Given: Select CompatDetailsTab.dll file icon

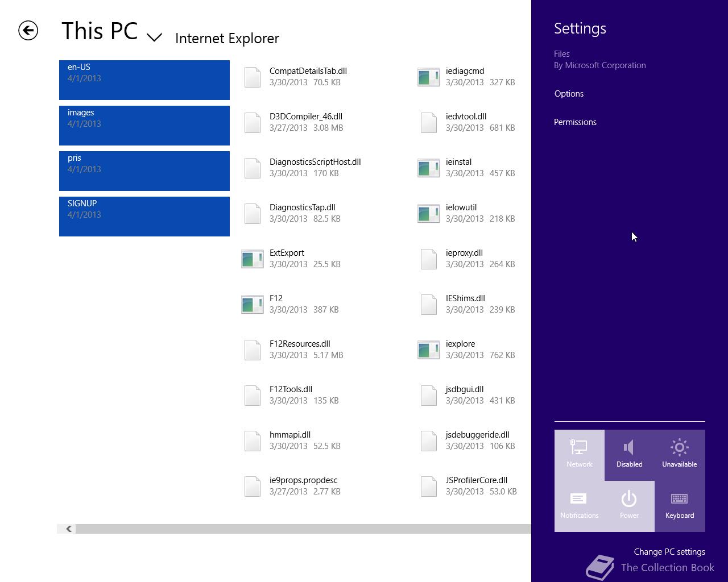Looking at the screenshot, I should [x=253, y=77].
